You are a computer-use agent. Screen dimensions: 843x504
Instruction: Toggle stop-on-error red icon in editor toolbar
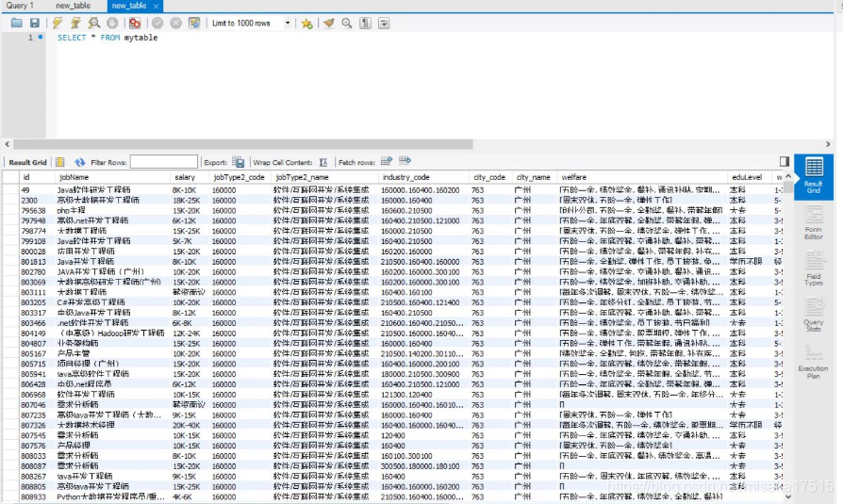(x=135, y=23)
